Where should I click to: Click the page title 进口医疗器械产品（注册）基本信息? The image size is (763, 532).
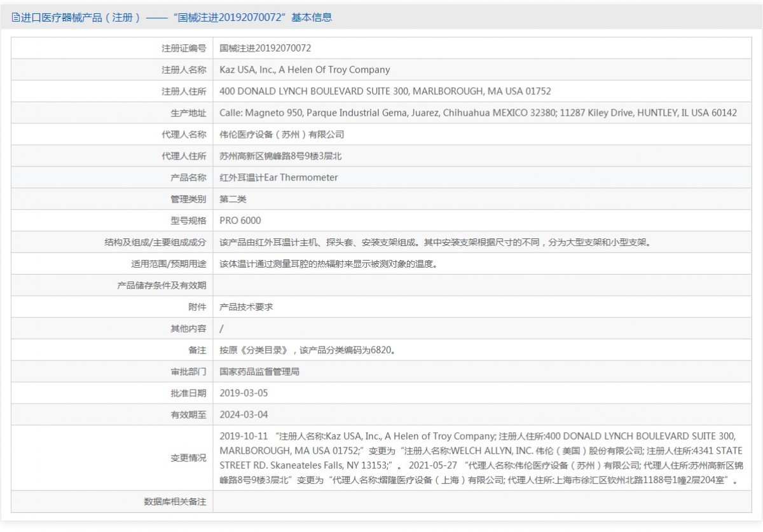(176, 18)
